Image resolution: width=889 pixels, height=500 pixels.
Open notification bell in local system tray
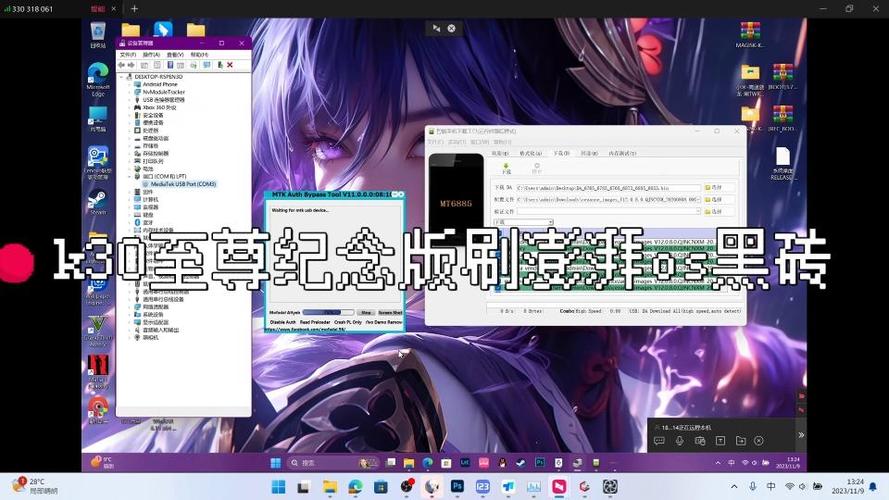pos(873,486)
